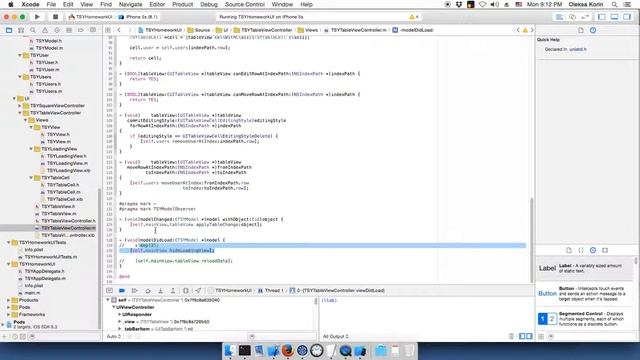This screenshot has height=360, width=640.
Task: Select TSYAppDelegate.m in the navigator
Action: tap(45, 278)
